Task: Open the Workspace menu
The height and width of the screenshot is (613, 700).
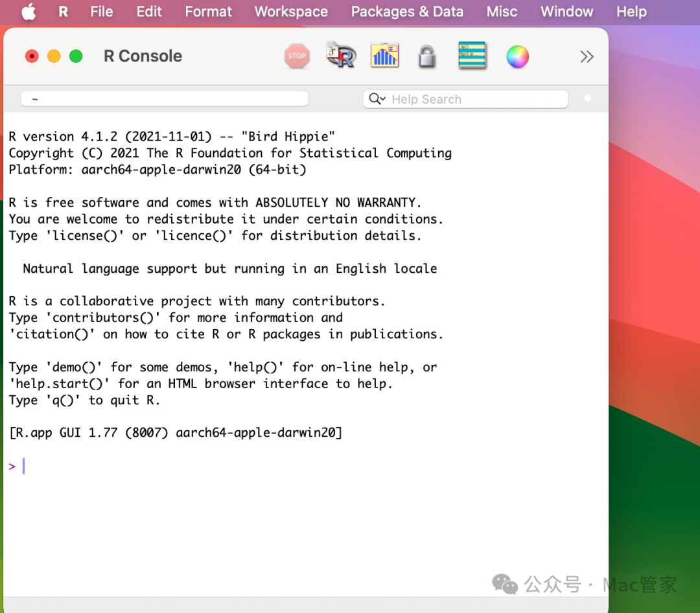Action: 291,12
